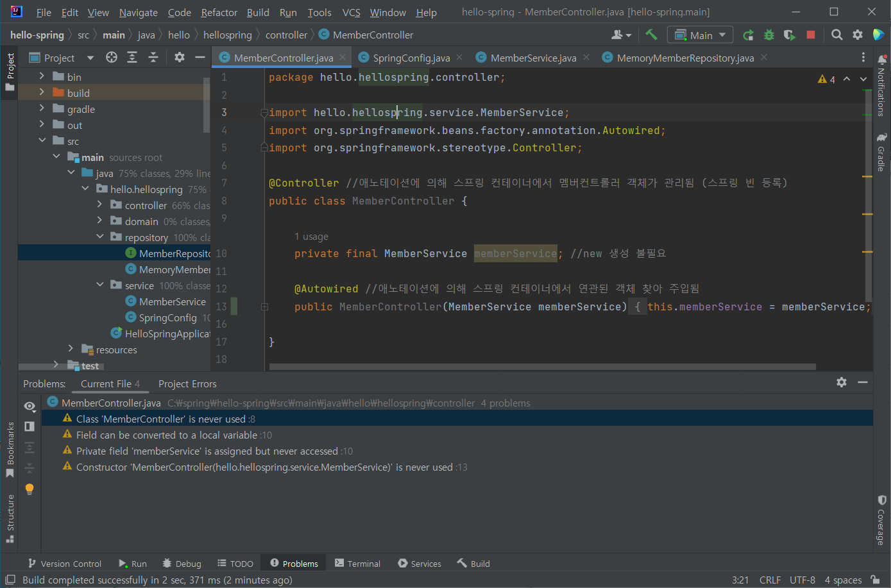Toggle the Problems eye preview button
The image size is (891, 588).
30,406
